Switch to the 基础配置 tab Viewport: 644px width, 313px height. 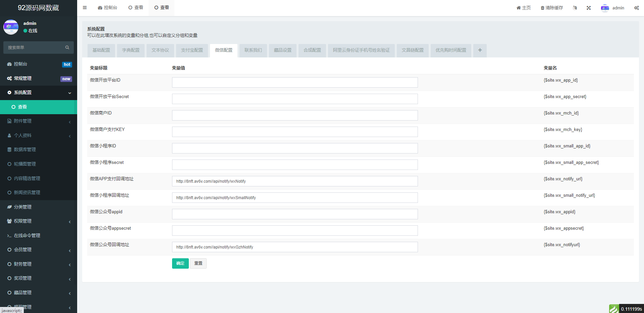point(101,50)
